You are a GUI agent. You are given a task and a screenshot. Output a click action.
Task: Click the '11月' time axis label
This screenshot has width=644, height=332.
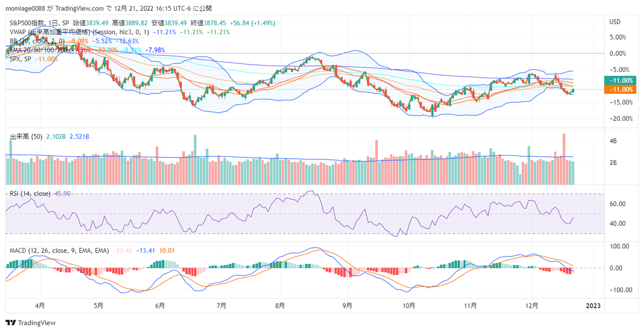(471, 305)
